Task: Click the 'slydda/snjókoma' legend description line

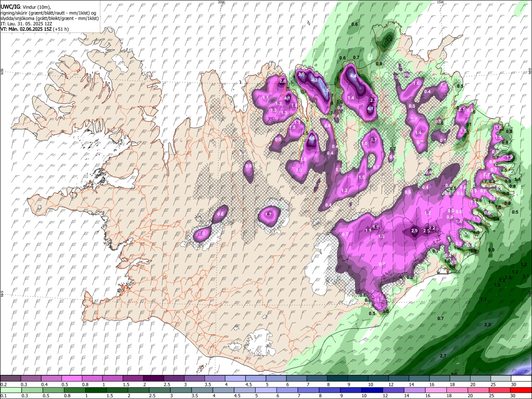Action: tap(50, 18)
